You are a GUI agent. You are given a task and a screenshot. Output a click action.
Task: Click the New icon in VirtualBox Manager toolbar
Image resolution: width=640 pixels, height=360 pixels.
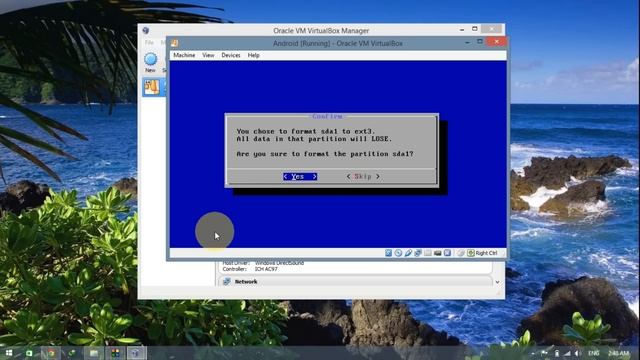[x=151, y=59]
